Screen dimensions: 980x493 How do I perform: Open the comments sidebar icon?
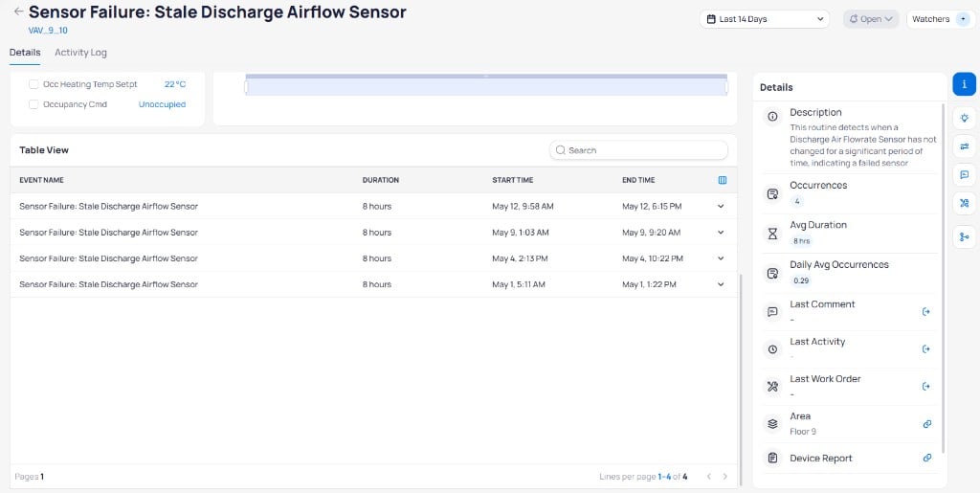point(964,175)
